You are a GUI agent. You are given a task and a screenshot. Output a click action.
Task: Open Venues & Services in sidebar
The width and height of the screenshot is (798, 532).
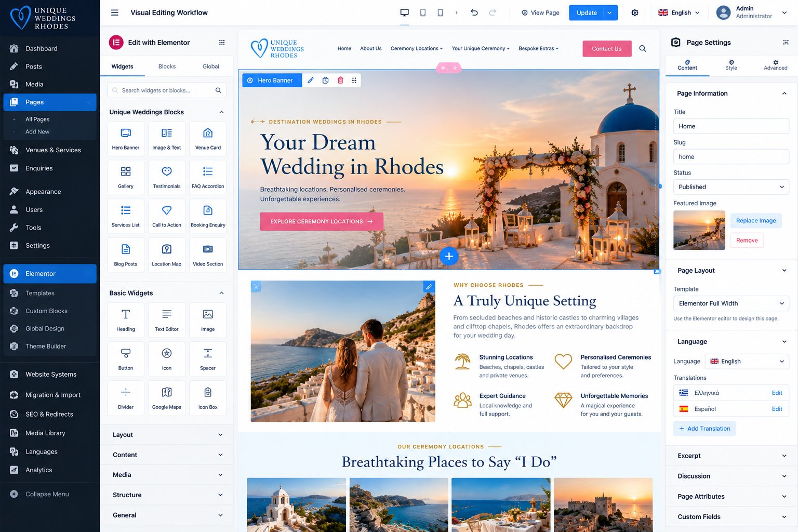pos(50,150)
